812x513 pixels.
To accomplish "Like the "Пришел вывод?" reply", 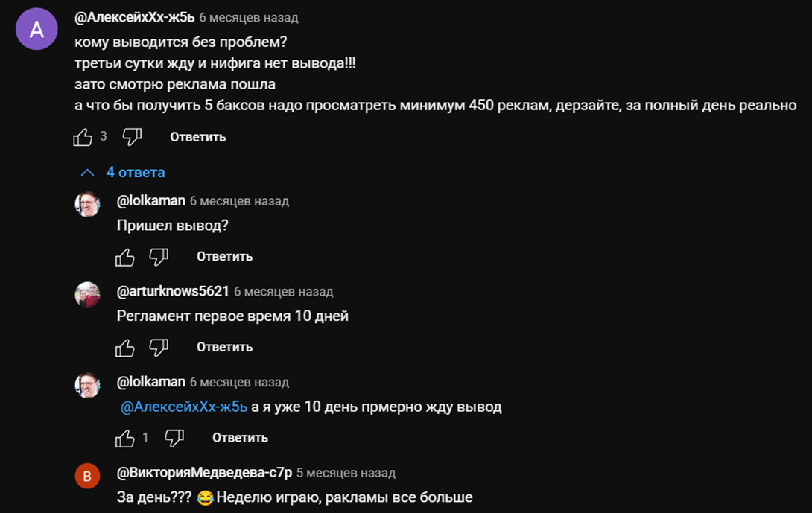I will (x=125, y=257).
